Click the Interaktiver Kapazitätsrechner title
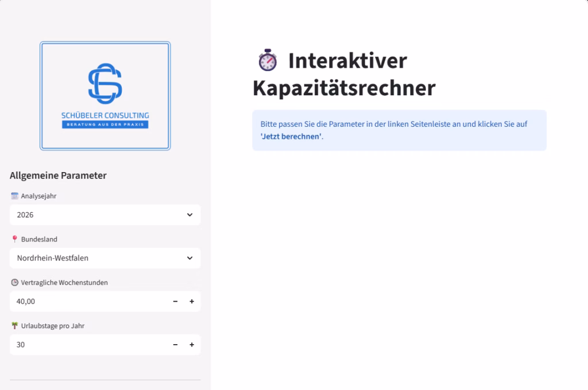 coord(345,75)
